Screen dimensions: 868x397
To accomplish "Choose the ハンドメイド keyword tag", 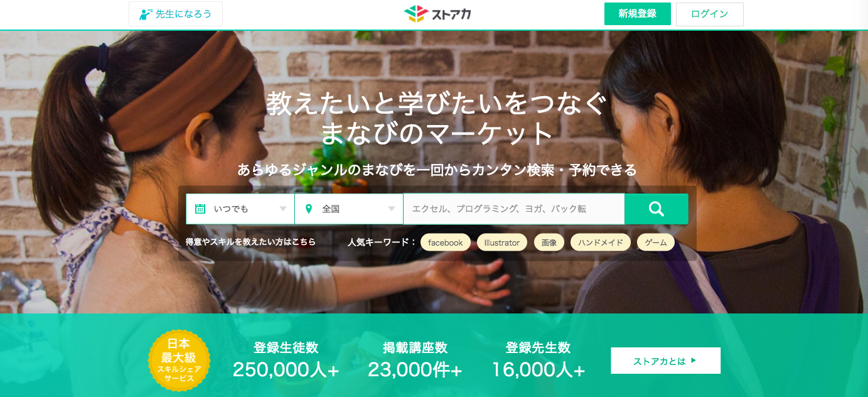I will (x=601, y=242).
